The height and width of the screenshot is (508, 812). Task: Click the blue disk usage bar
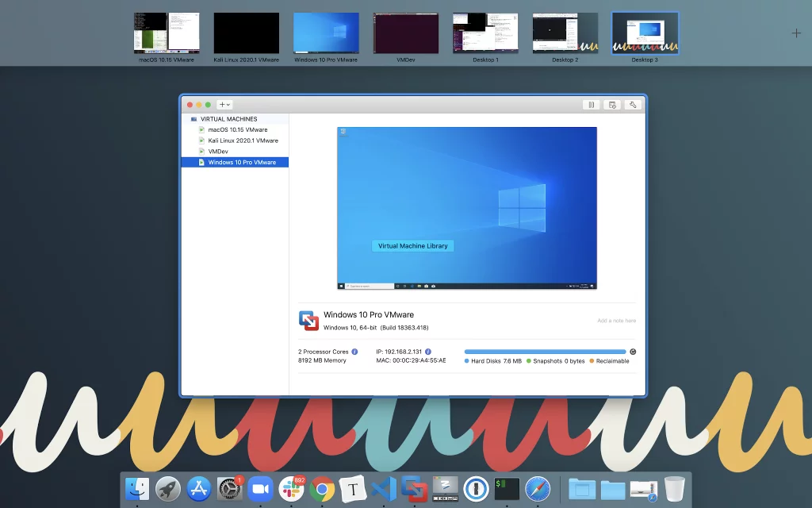tap(546, 352)
